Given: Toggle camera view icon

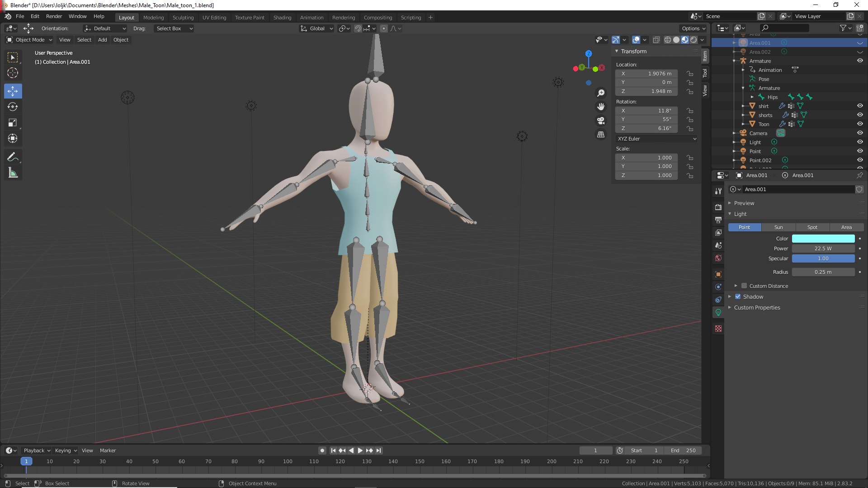Looking at the screenshot, I should 601,121.
